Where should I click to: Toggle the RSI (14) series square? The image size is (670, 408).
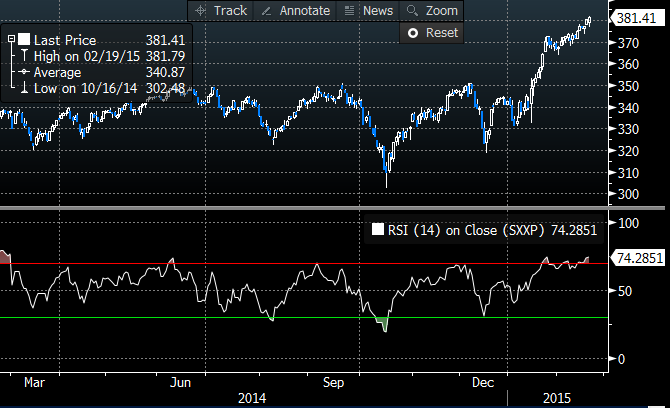click(x=377, y=229)
